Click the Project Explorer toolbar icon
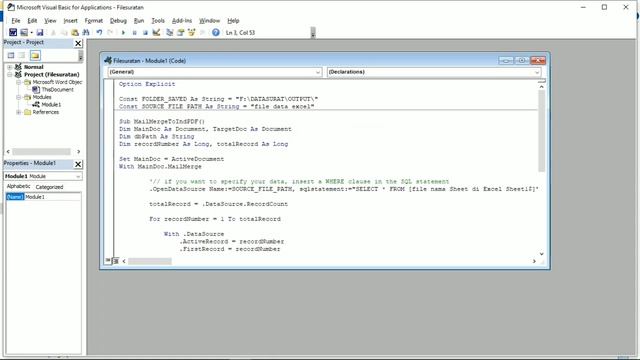The image size is (640, 360). tap(170, 32)
